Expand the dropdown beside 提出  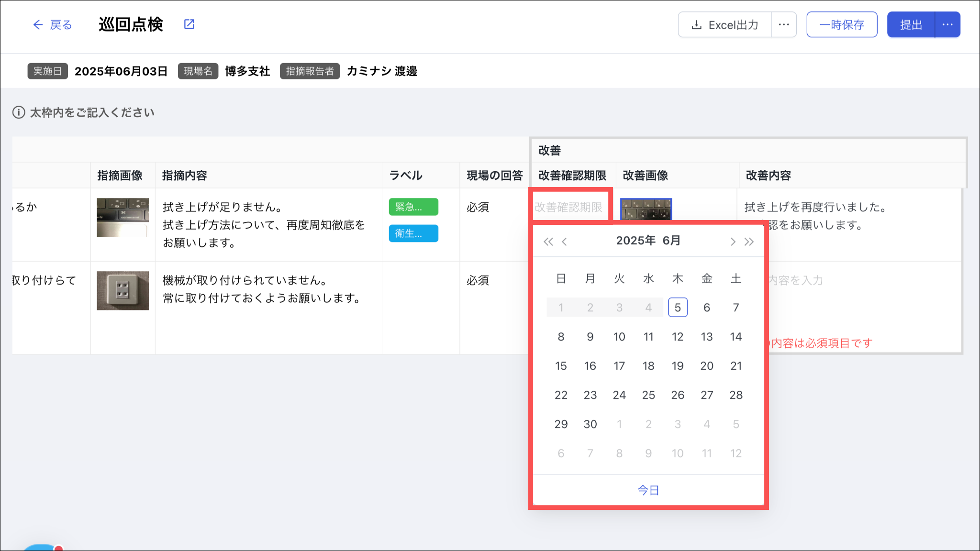point(947,25)
